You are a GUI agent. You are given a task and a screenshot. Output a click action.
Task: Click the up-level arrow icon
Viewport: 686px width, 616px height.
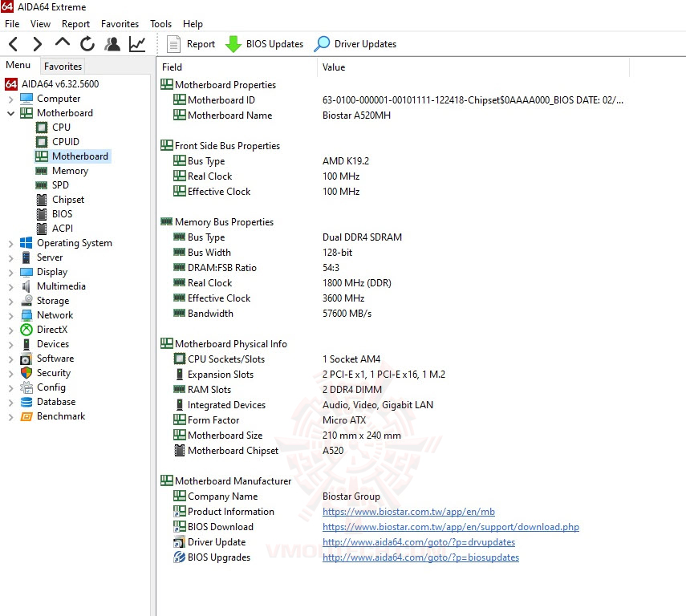pos(63,43)
